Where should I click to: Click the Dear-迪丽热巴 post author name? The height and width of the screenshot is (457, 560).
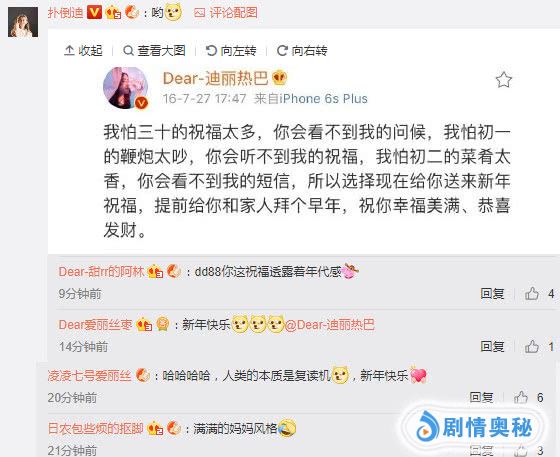point(215,78)
